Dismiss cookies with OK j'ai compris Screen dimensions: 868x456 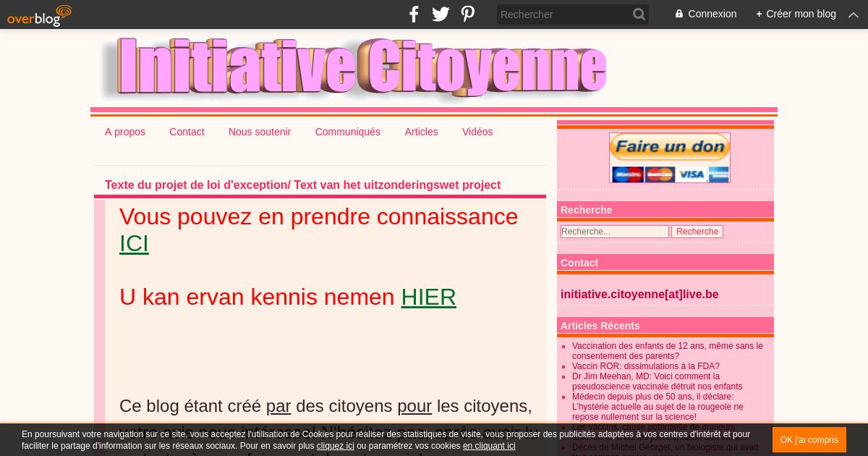click(809, 440)
